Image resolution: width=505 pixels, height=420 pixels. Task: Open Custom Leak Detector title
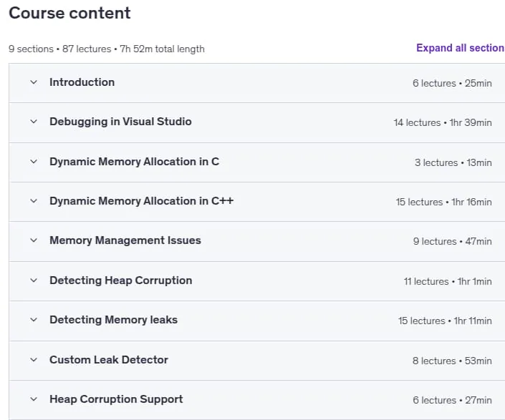click(109, 360)
